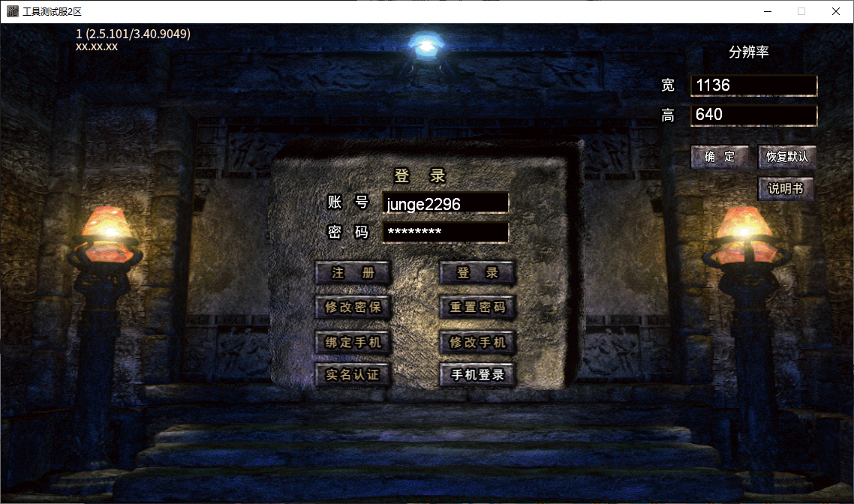The height and width of the screenshot is (504, 854).
Task: Click the 注册 register button
Action: click(353, 273)
